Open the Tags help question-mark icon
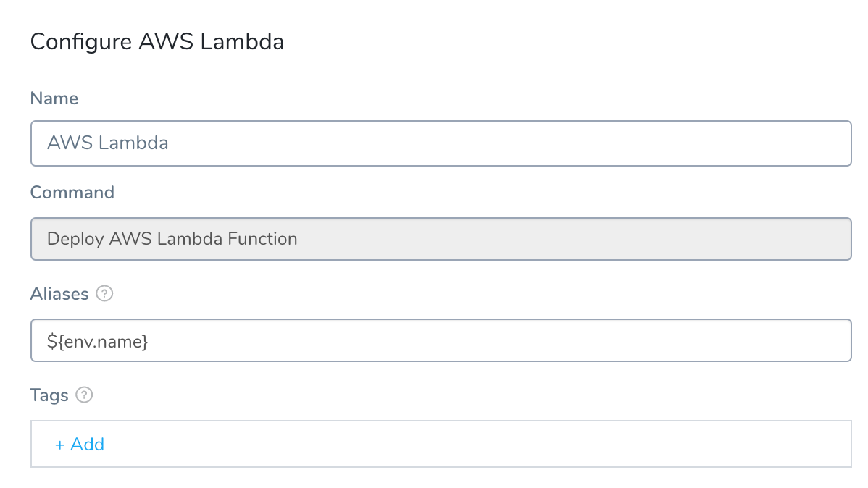Image resolution: width=868 pixels, height=488 pixels. tap(84, 395)
